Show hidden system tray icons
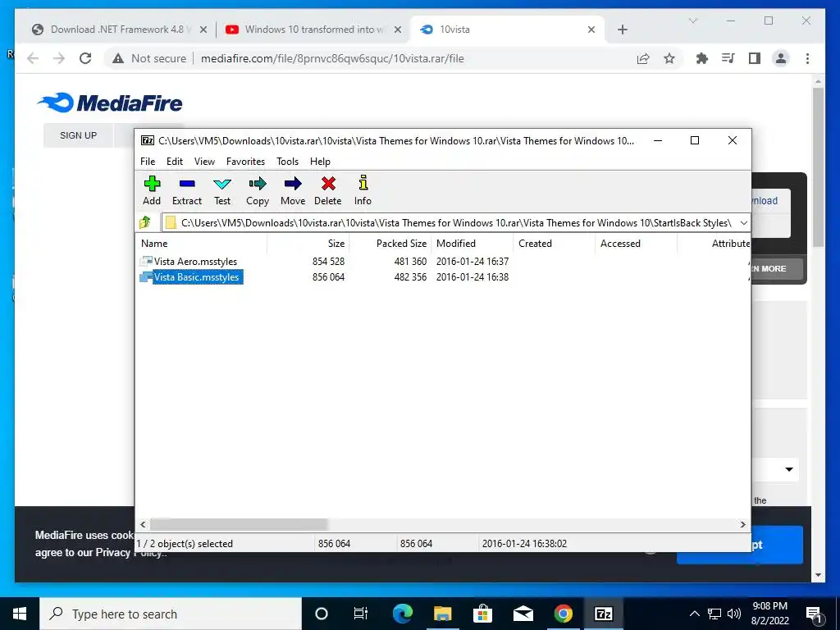The height and width of the screenshot is (630, 840). 694,614
